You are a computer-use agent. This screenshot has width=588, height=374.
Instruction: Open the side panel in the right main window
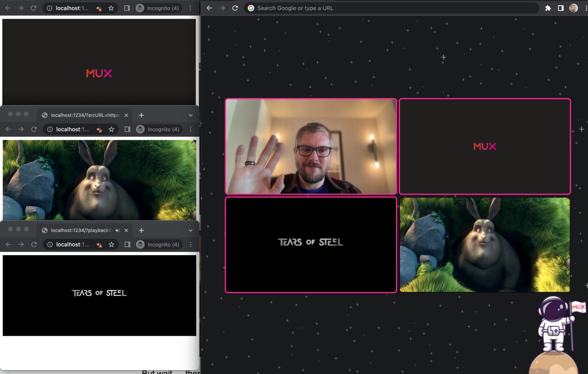click(x=561, y=8)
